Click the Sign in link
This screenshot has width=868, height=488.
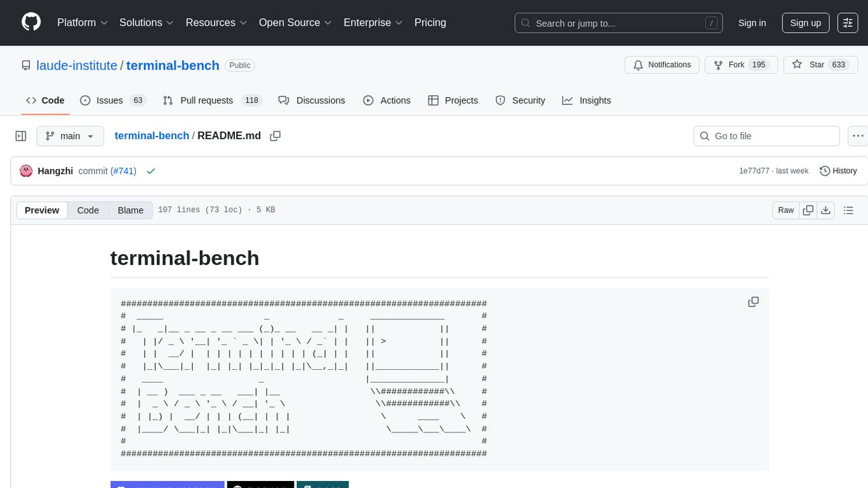coord(752,23)
